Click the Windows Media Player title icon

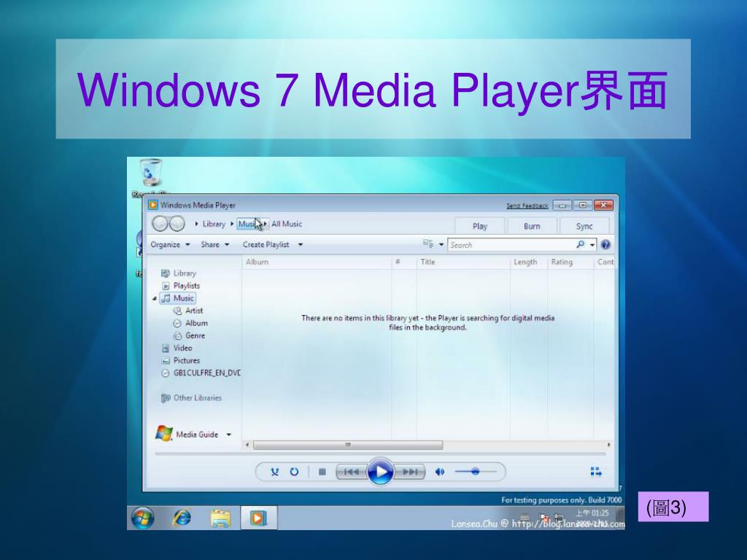pyautogui.click(x=153, y=205)
